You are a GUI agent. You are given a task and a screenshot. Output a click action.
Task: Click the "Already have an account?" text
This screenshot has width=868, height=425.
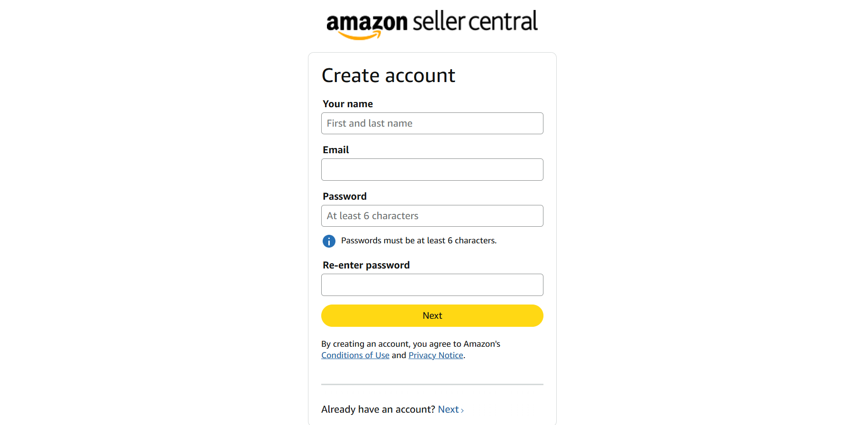click(x=378, y=409)
